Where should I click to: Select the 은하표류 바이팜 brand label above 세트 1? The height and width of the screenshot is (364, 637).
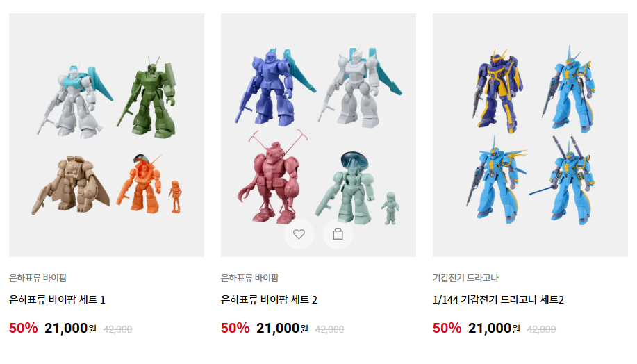point(38,278)
